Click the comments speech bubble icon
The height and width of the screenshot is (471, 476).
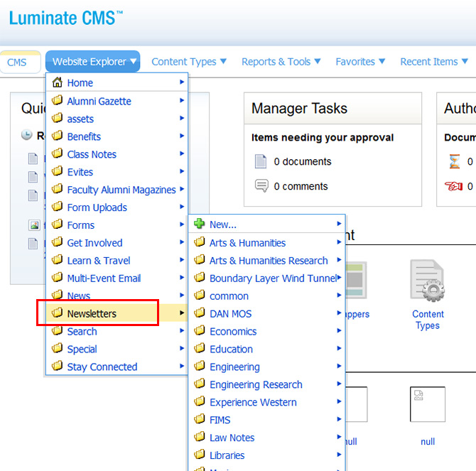click(x=261, y=186)
